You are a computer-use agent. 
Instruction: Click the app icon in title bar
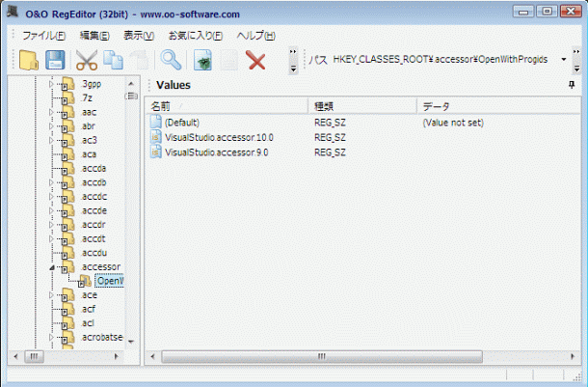(13, 12)
